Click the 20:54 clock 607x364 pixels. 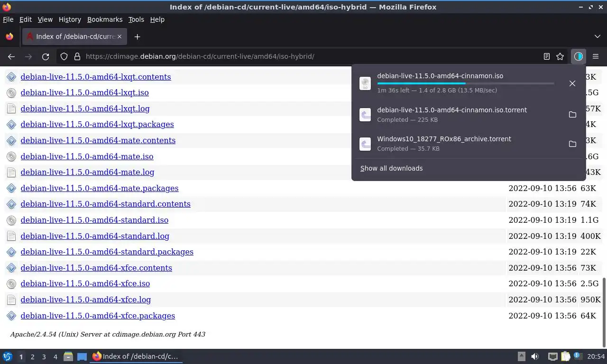(596, 356)
